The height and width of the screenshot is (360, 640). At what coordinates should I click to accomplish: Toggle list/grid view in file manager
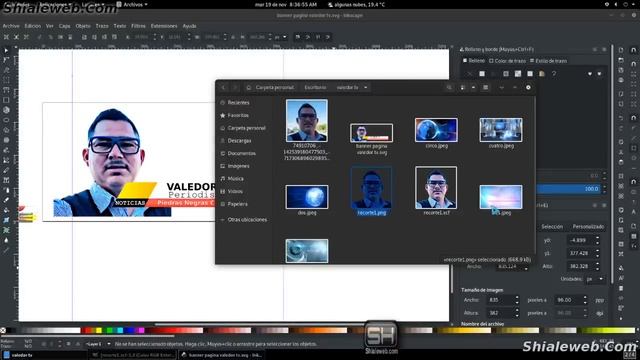[462, 87]
